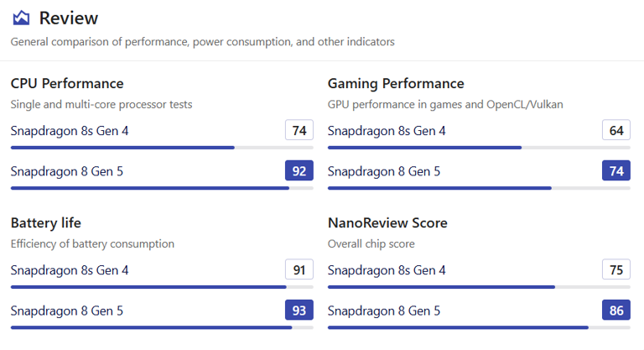The height and width of the screenshot is (350, 644).
Task: Click the Review section heading
Action: (69, 18)
